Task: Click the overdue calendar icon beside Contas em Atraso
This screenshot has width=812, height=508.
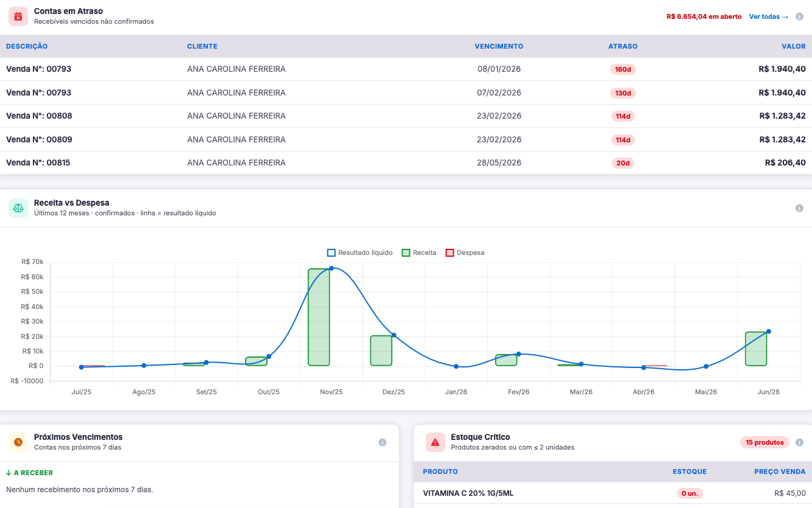Action: pyautogui.click(x=18, y=16)
